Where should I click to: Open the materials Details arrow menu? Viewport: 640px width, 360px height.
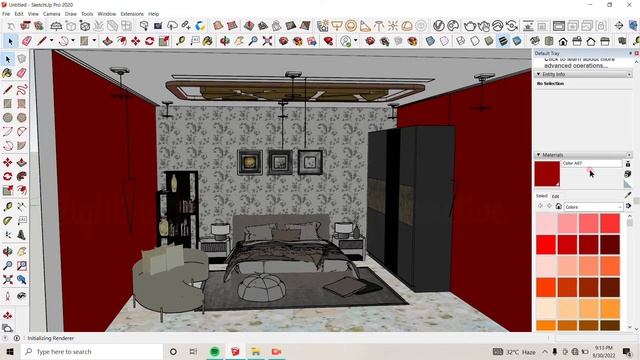click(x=629, y=207)
